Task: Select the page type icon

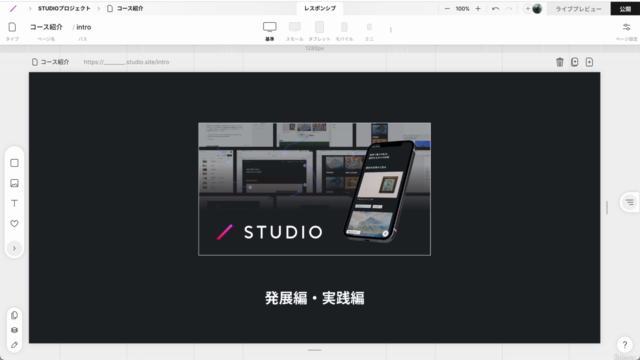Action: click(12, 27)
